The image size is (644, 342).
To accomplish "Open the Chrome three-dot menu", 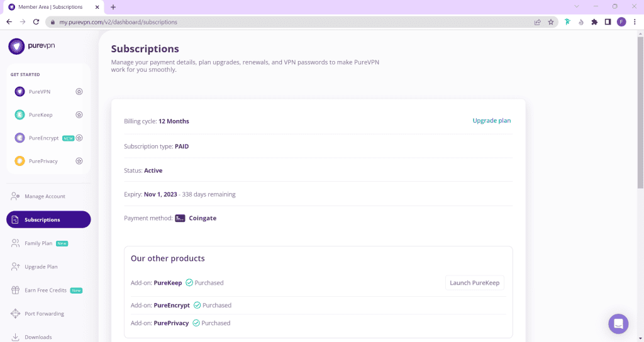I will point(635,22).
